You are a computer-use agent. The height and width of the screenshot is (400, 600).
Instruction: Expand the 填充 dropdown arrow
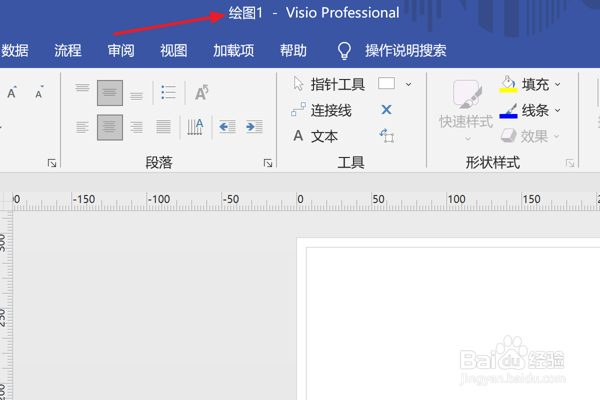point(558,84)
